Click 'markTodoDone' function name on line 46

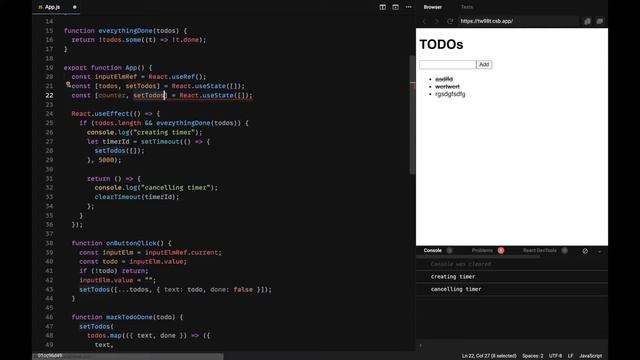pos(129,317)
